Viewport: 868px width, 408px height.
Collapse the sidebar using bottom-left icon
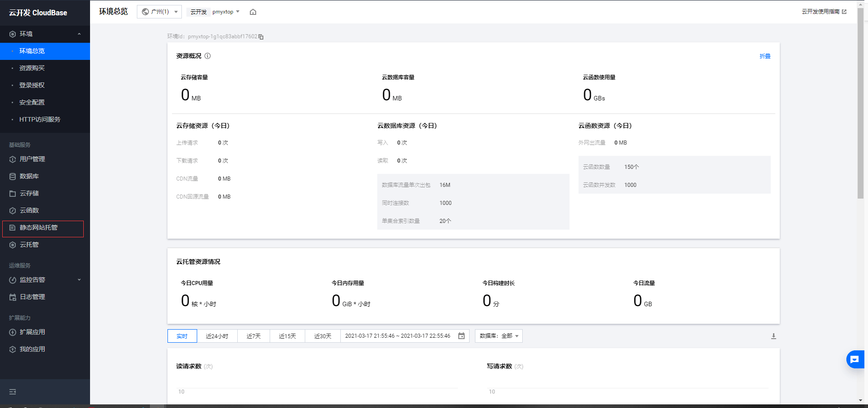(13, 392)
